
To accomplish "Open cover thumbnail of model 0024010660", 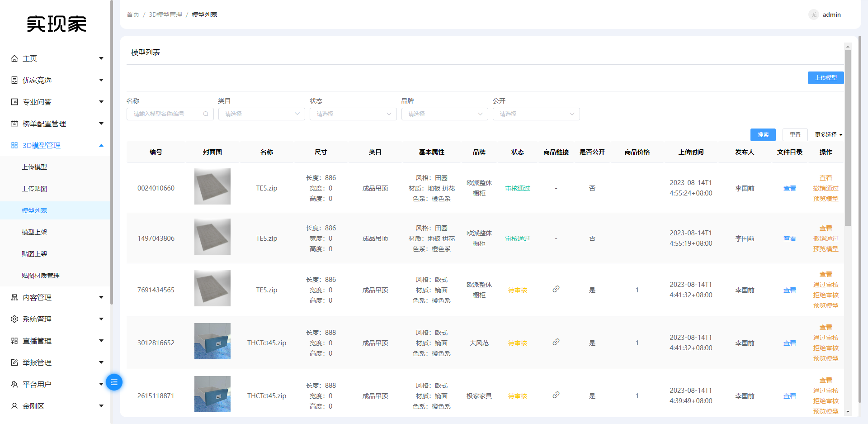I will (x=212, y=186).
